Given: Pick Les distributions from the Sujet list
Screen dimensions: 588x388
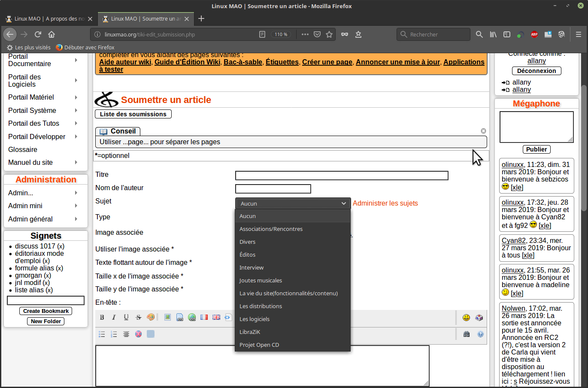Looking at the screenshot, I should point(293,306).
